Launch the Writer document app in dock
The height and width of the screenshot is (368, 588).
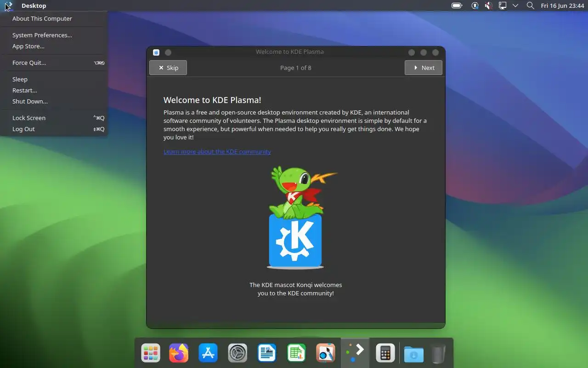[x=267, y=353]
